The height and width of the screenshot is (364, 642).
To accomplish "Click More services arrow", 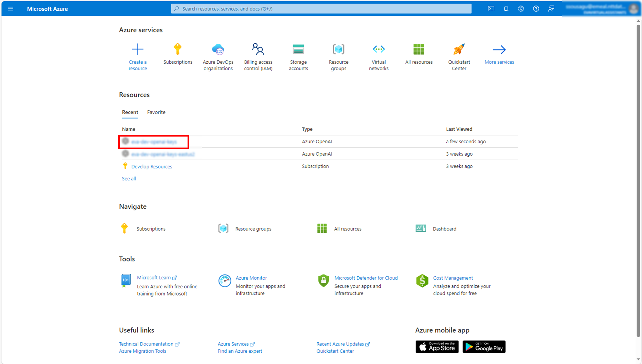I will 499,50.
